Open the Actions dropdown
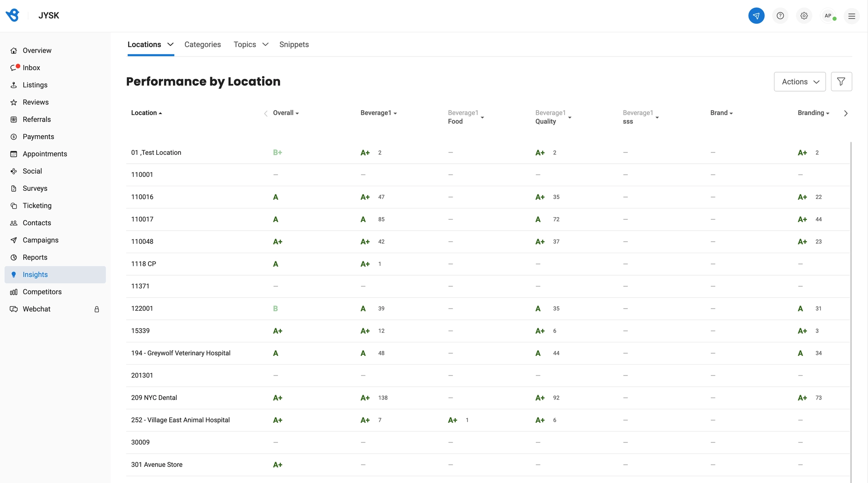Screen dimensions: 868x483 [799, 81]
